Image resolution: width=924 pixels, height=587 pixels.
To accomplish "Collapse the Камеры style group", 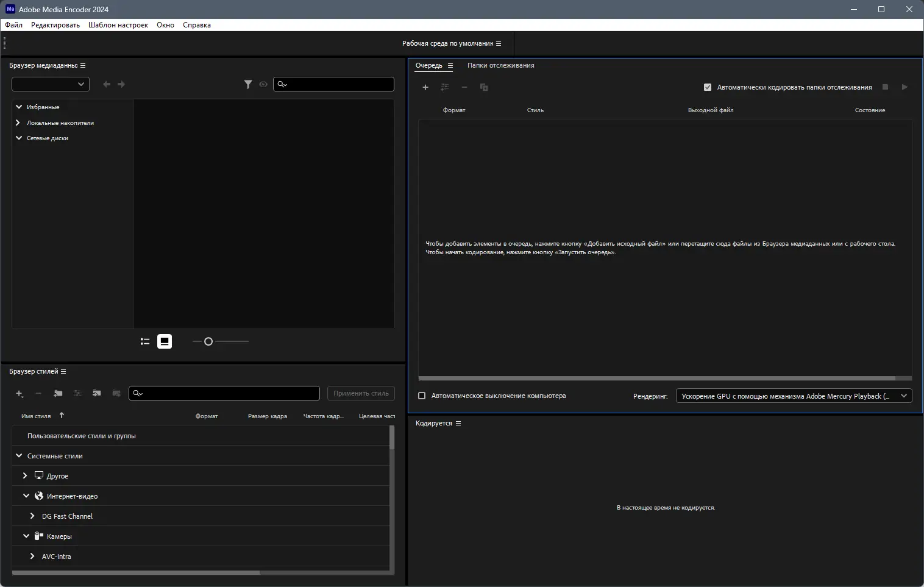I will [26, 536].
